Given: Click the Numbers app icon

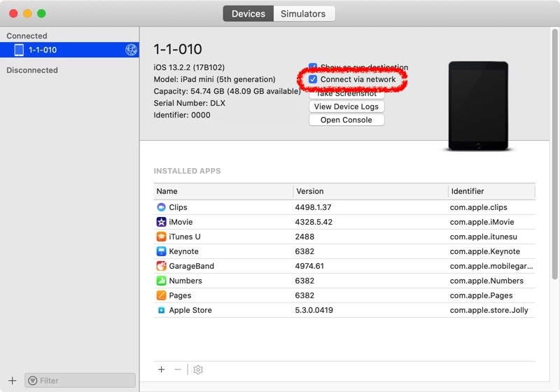Looking at the screenshot, I should [x=161, y=281].
